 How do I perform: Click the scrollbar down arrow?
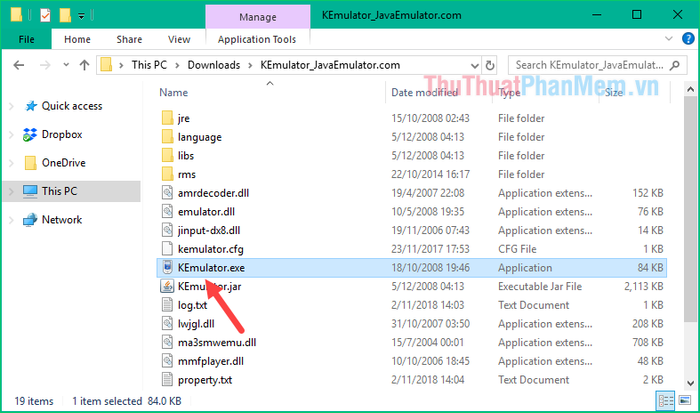[690, 384]
